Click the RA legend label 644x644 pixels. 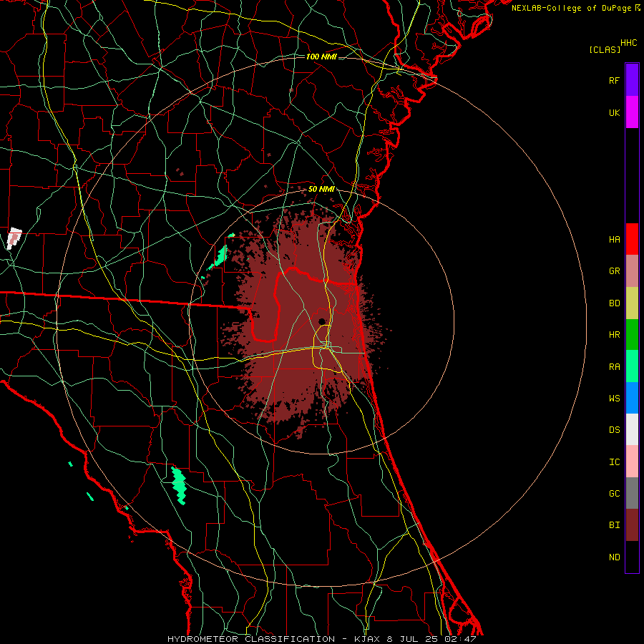click(614, 366)
